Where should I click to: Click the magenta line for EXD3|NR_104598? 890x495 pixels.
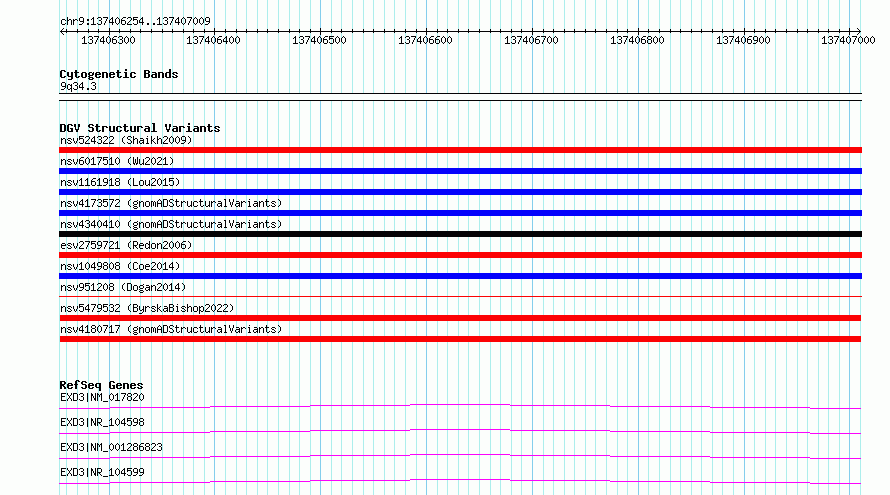pos(460,431)
